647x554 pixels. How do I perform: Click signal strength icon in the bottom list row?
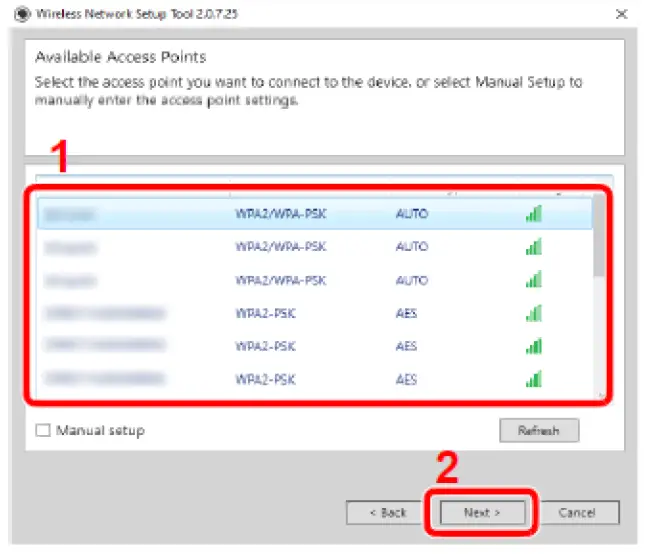click(x=534, y=379)
